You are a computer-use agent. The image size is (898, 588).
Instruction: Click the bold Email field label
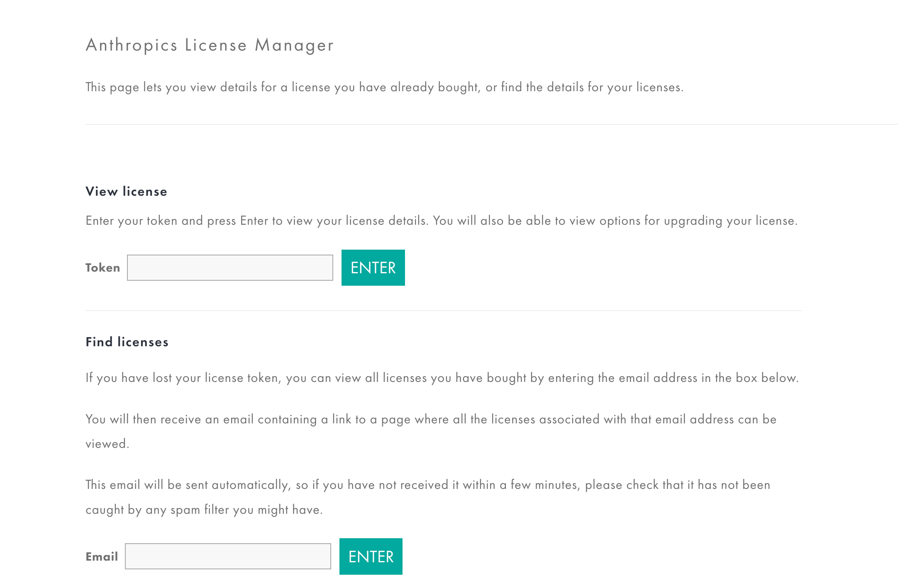pos(102,556)
